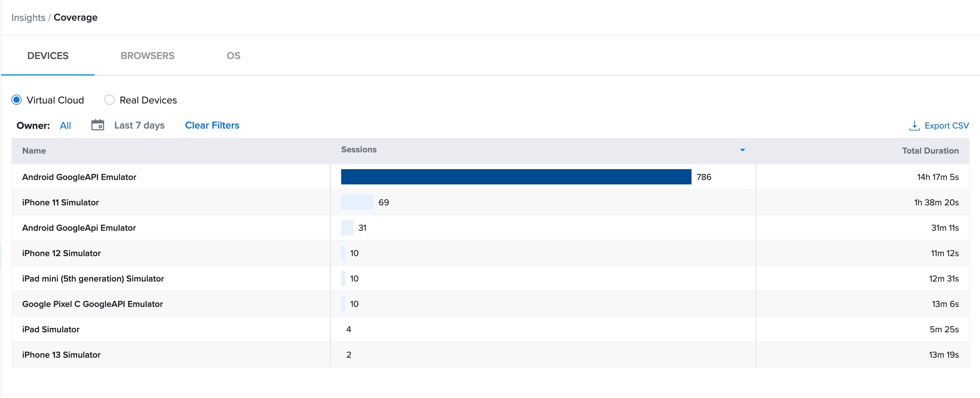Click the Name column header
The width and height of the screenshot is (980, 398).
coord(34,151)
